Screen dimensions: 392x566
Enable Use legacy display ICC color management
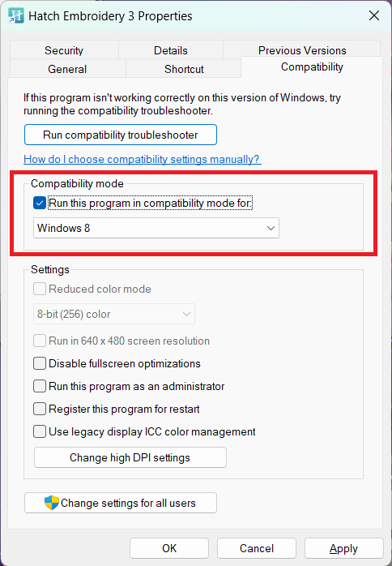[x=40, y=431]
